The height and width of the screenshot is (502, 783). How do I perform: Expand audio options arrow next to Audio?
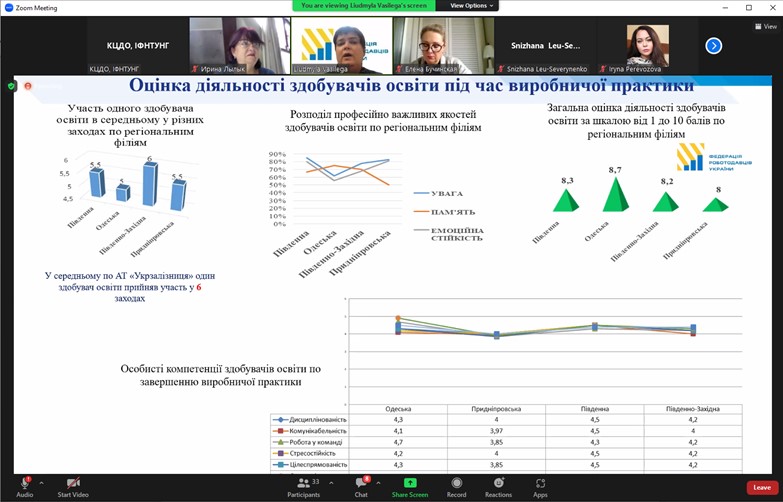tap(42, 482)
